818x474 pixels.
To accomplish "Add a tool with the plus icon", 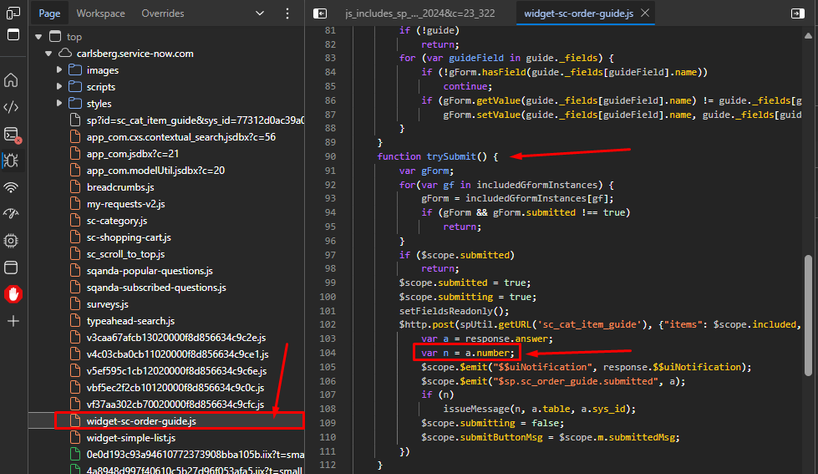I will click(x=13, y=321).
